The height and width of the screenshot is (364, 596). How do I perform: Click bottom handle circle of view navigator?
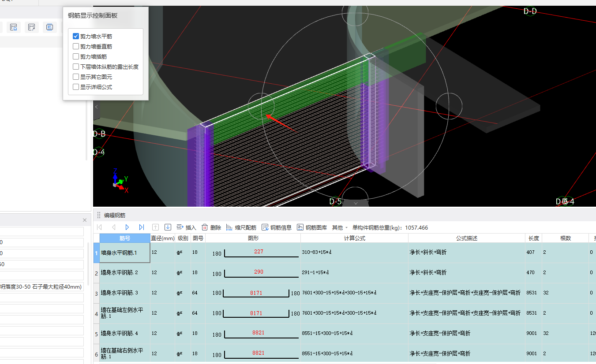coord(355,197)
